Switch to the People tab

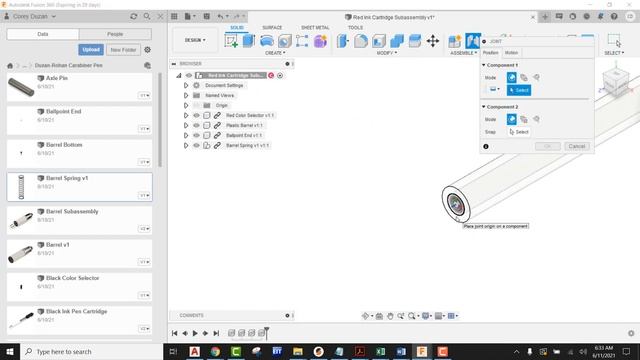point(115,34)
